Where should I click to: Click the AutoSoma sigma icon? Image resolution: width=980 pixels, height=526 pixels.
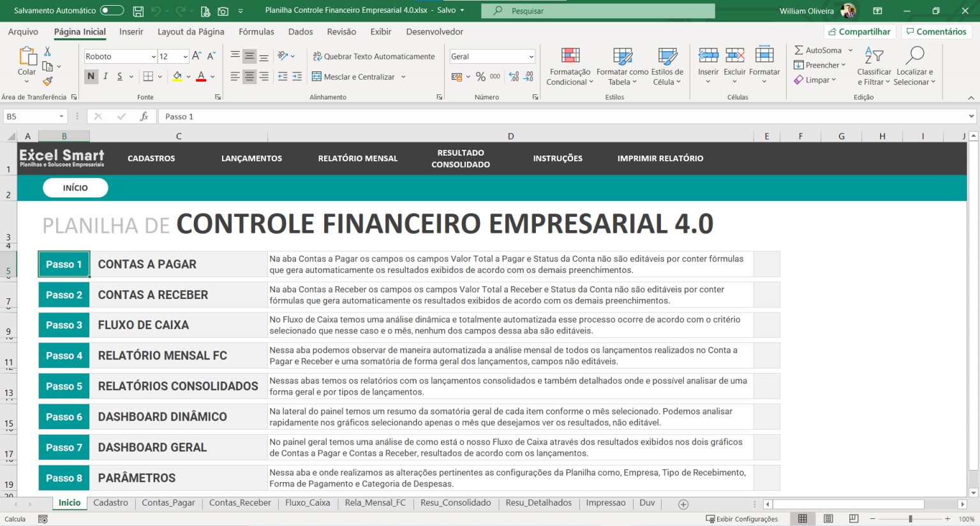click(799, 50)
